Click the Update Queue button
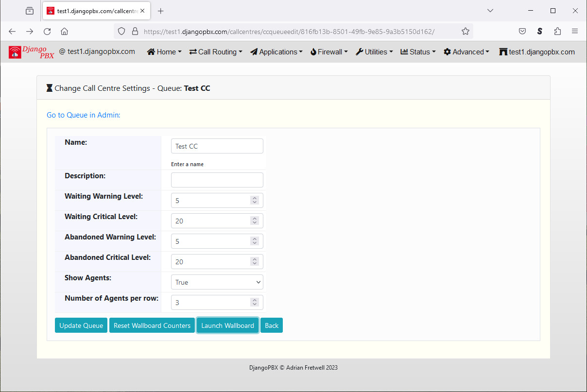 click(x=81, y=325)
